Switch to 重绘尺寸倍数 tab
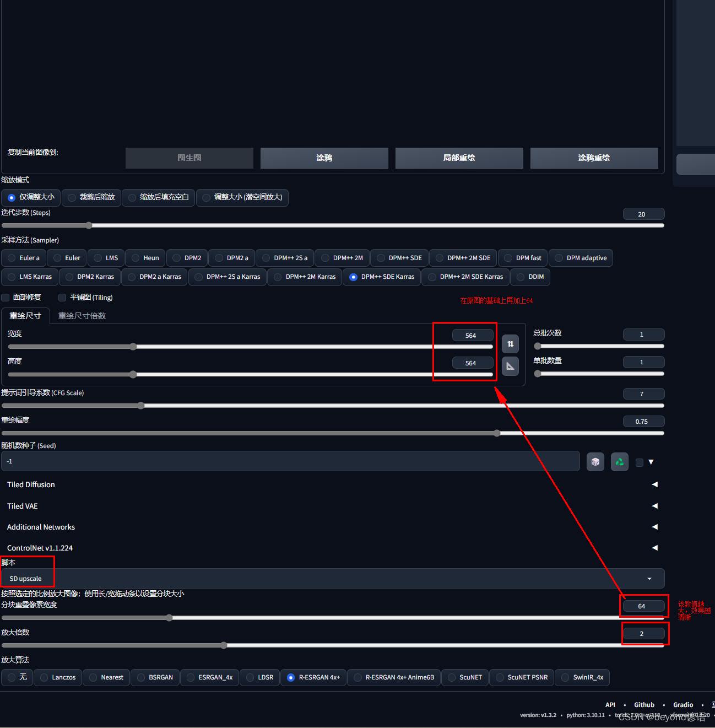The image size is (715, 728). pyautogui.click(x=82, y=316)
